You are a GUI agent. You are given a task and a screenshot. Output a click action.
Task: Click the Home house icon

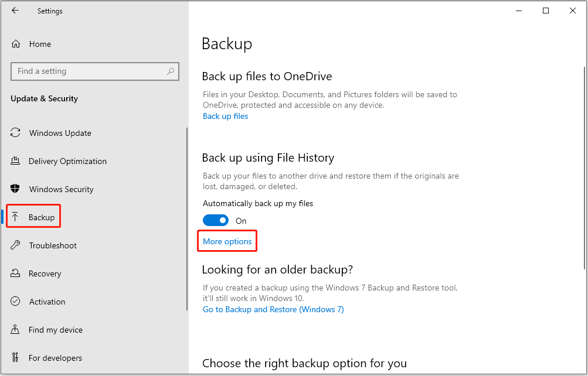tap(15, 44)
